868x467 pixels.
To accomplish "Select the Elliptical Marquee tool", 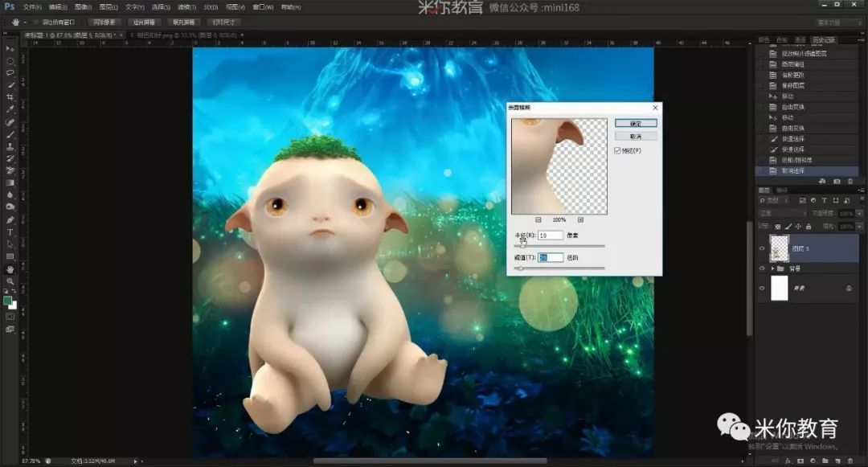I will (10, 61).
